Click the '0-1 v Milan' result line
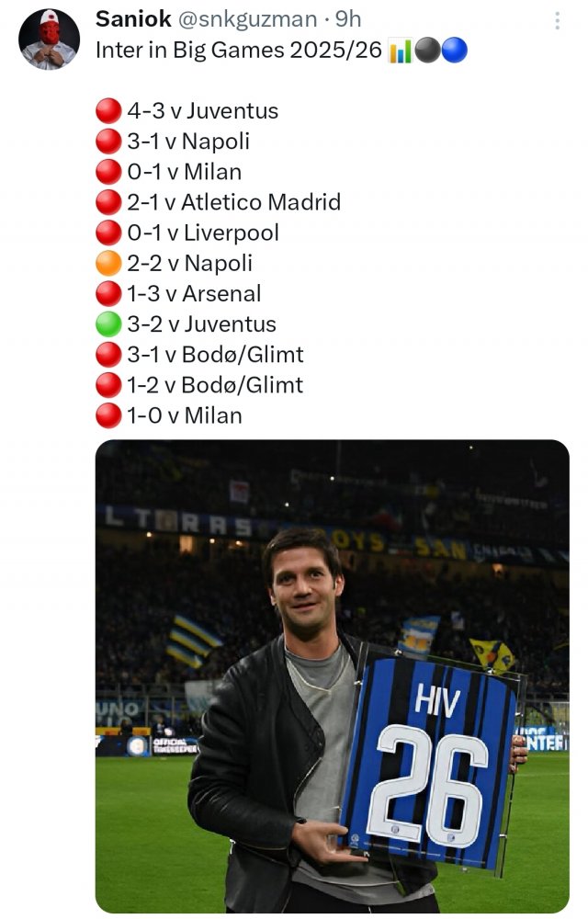The width and height of the screenshot is (588, 919). 184,172
